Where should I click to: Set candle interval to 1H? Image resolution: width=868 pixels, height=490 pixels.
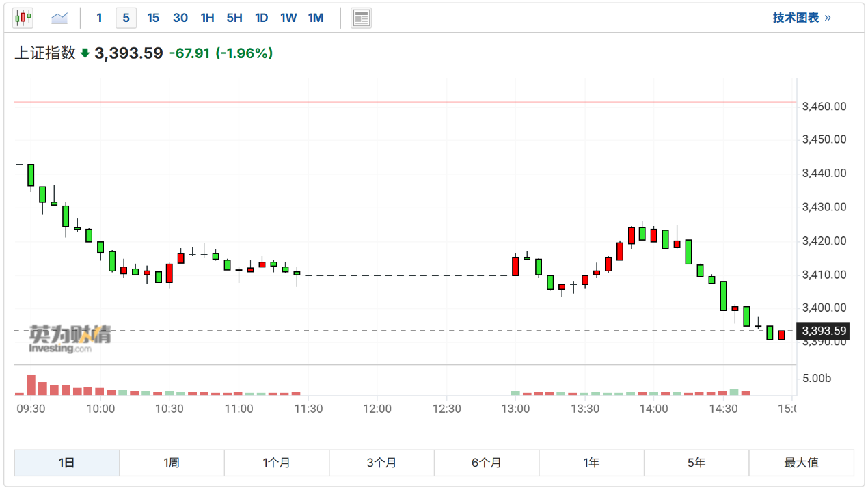[x=207, y=18]
